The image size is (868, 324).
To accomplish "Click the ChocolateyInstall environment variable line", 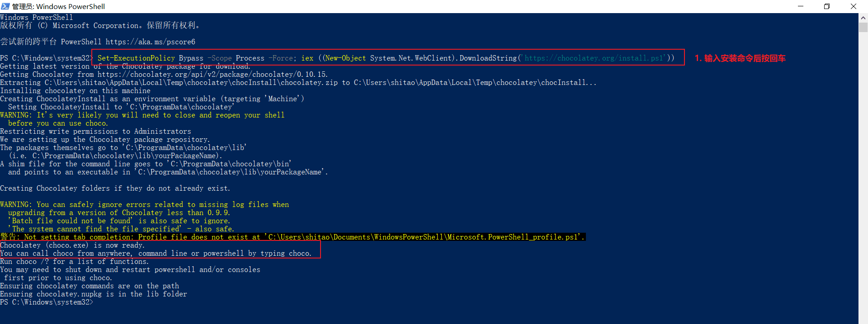I will coord(151,99).
